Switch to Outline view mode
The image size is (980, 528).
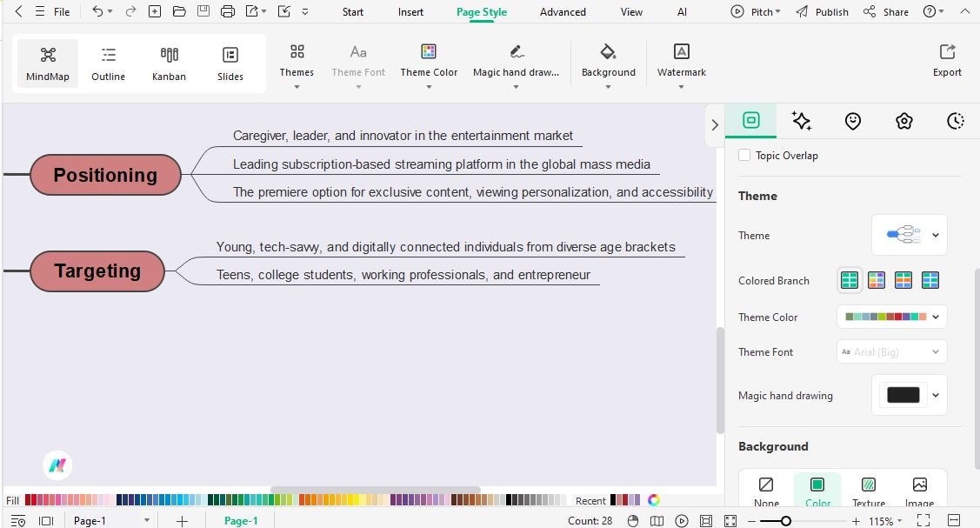[x=108, y=63]
